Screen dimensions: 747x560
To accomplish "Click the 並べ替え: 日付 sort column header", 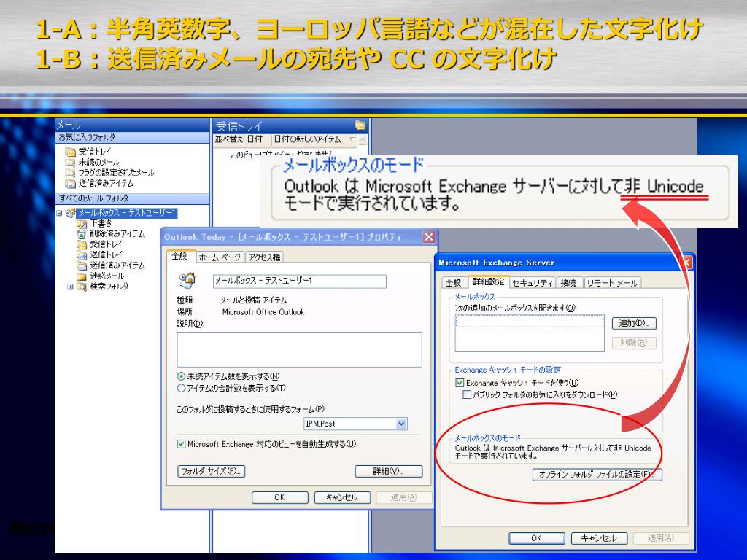I will pyautogui.click(x=241, y=139).
